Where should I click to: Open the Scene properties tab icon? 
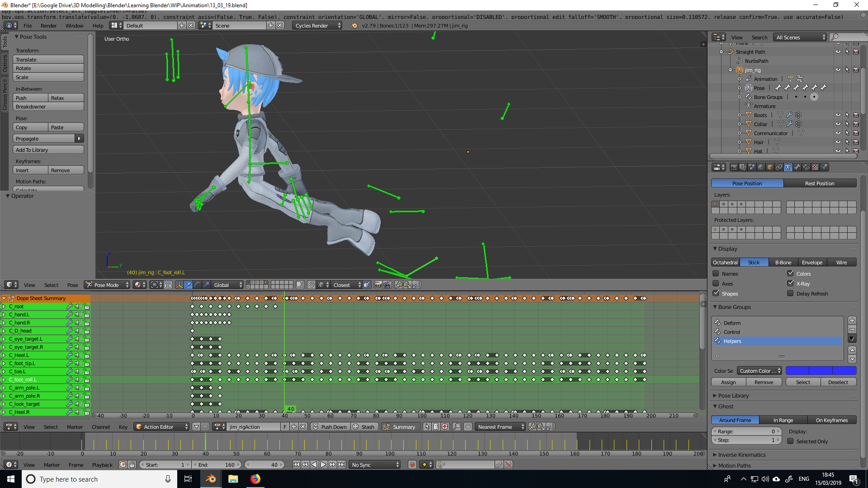(752, 167)
